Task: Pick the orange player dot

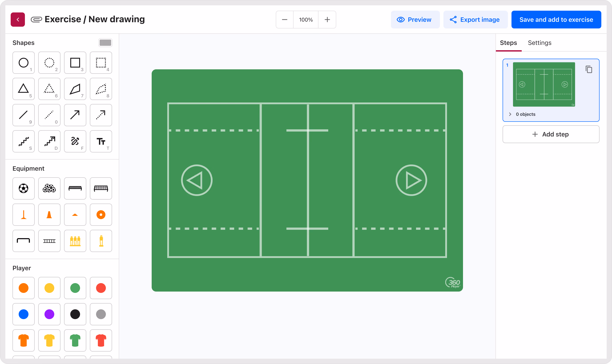Action: tap(24, 288)
